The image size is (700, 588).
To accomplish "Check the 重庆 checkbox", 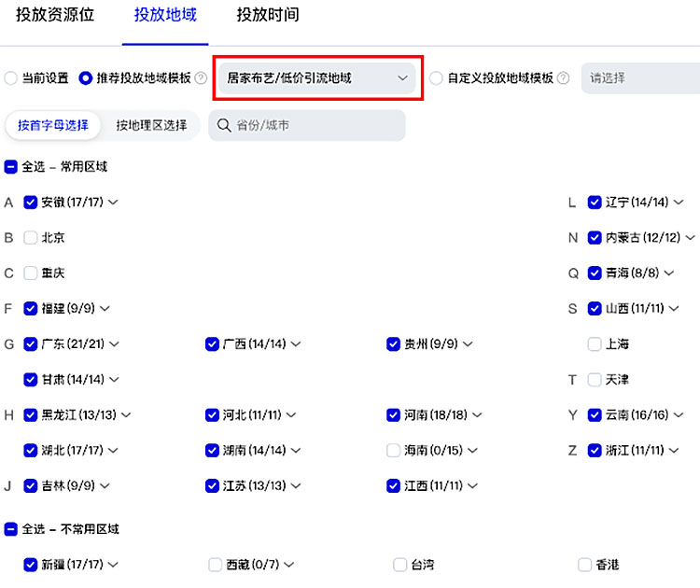I will pos(31,273).
